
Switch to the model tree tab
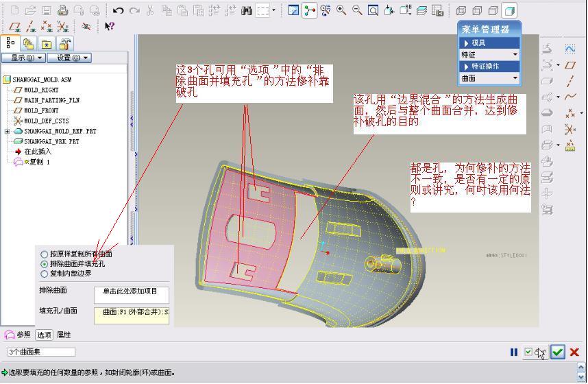[x=10, y=43]
